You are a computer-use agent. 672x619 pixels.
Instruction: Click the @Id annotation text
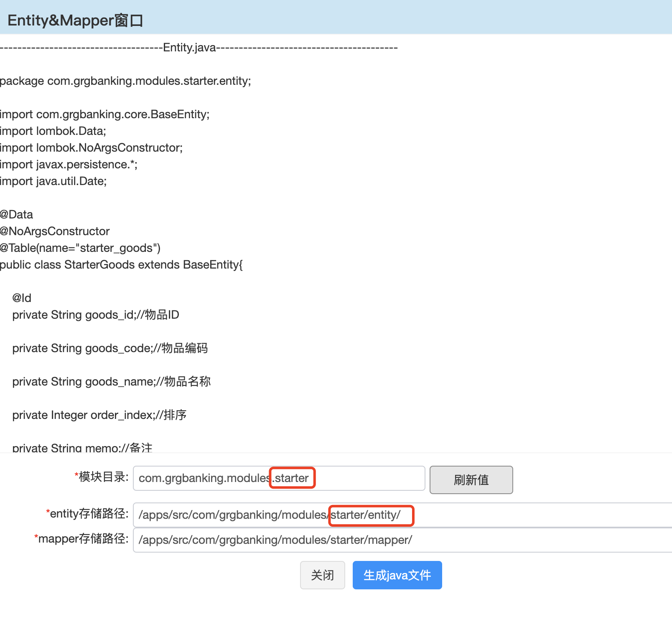click(22, 298)
